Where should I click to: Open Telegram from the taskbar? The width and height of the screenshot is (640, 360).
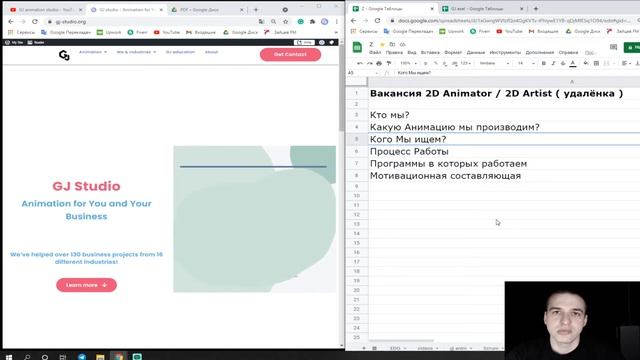[82, 357]
